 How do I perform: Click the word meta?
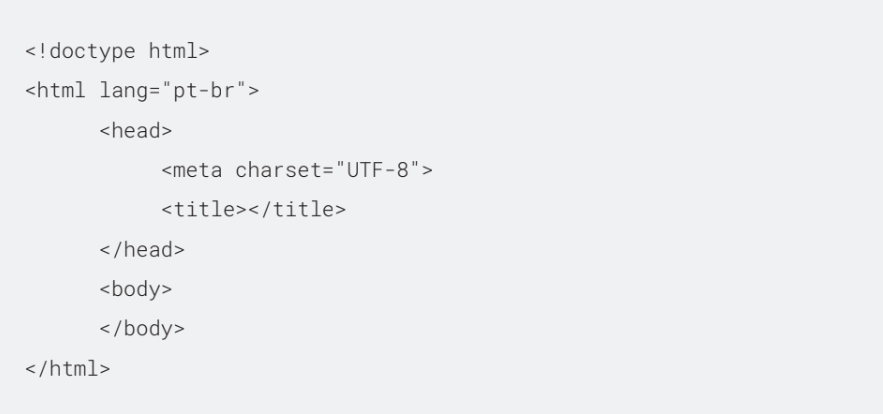[198, 170]
